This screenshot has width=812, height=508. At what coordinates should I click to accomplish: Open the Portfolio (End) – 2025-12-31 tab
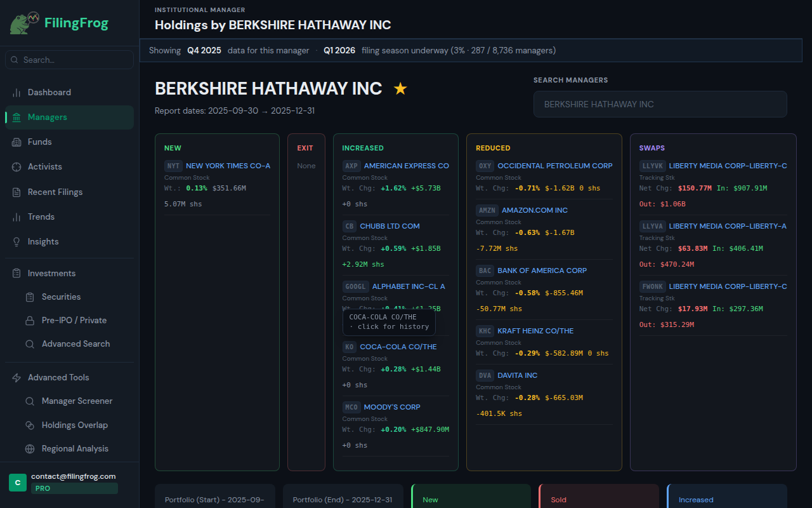tap(343, 500)
